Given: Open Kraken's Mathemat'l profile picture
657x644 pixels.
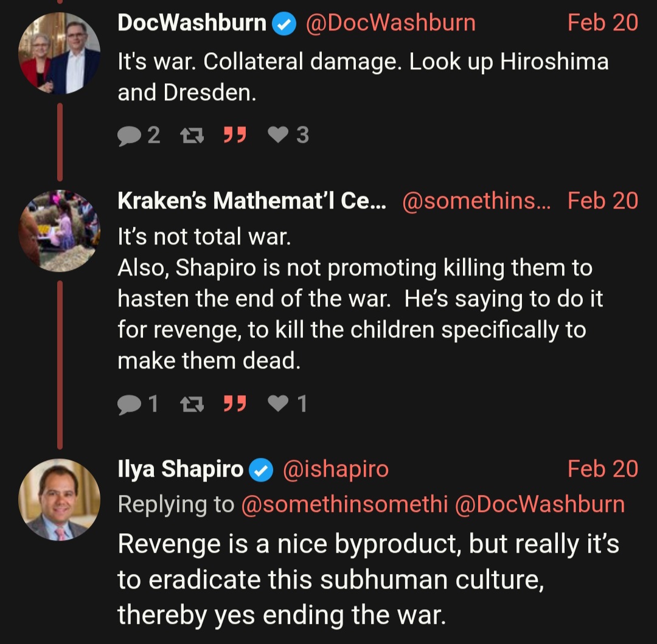Looking at the screenshot, I should pos(59,230).
